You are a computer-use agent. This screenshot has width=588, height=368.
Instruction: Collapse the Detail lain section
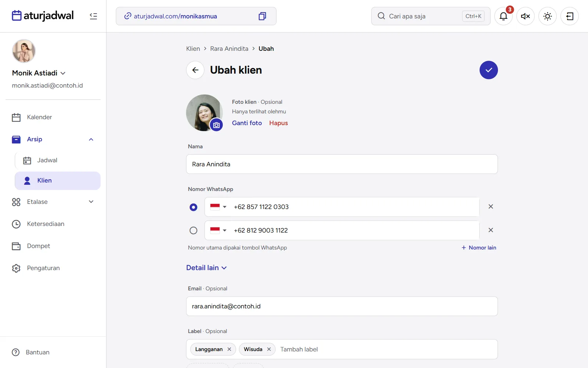207,268
